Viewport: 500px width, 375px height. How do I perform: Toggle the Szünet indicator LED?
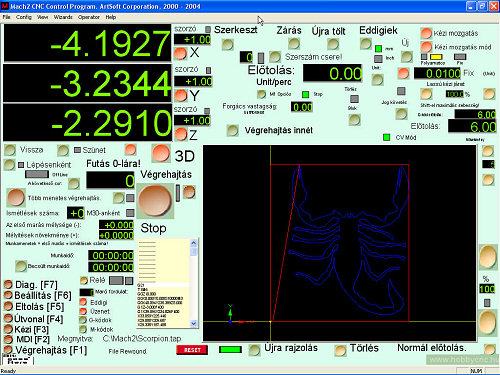77,150
